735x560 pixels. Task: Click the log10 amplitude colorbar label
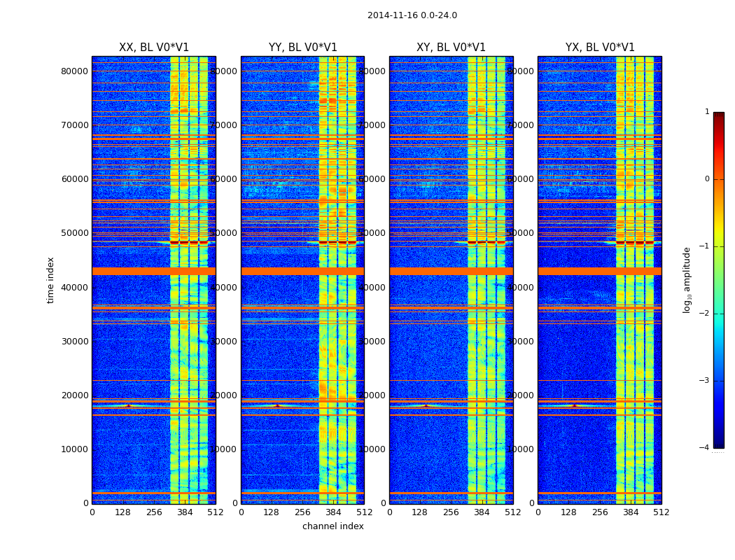pyautogui.click(x=687, y=279)
